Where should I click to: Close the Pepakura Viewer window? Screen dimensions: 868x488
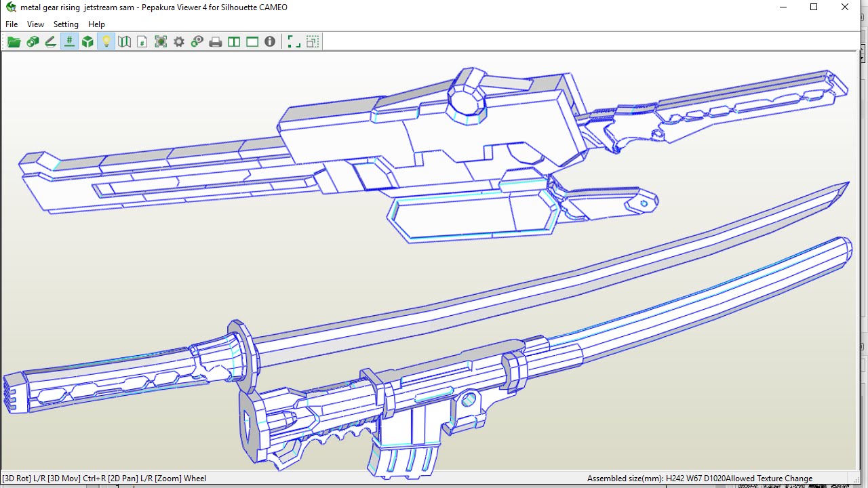point(845,7)
